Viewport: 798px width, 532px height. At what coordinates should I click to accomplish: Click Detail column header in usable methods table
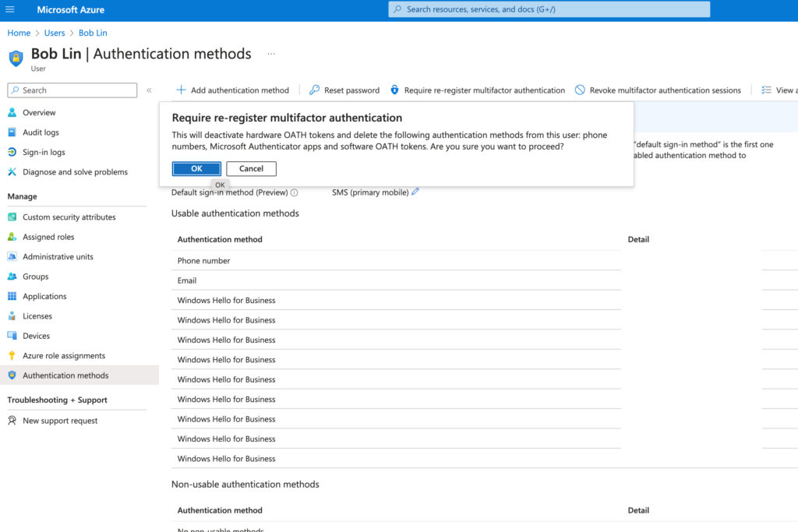pos(638,239)
